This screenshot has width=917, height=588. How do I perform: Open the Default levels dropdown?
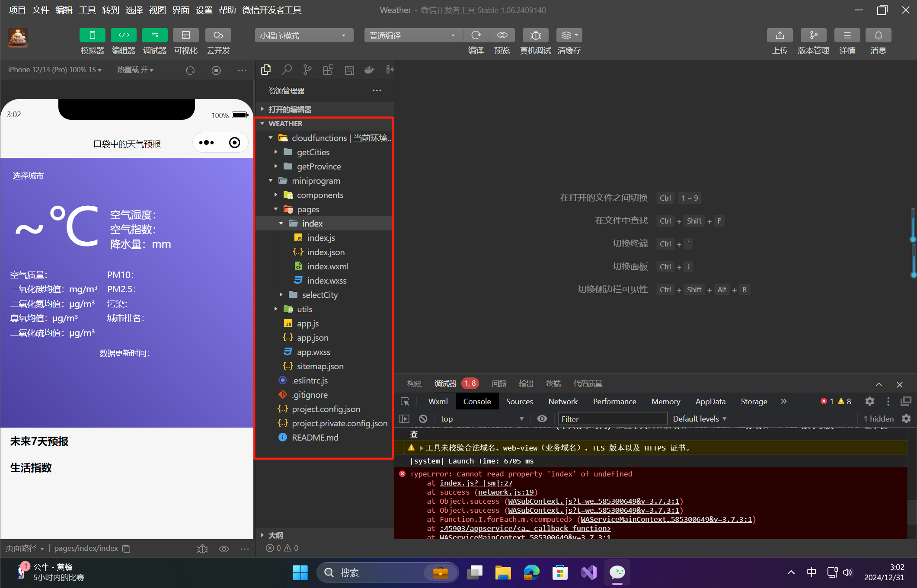[x=700, y=419]
